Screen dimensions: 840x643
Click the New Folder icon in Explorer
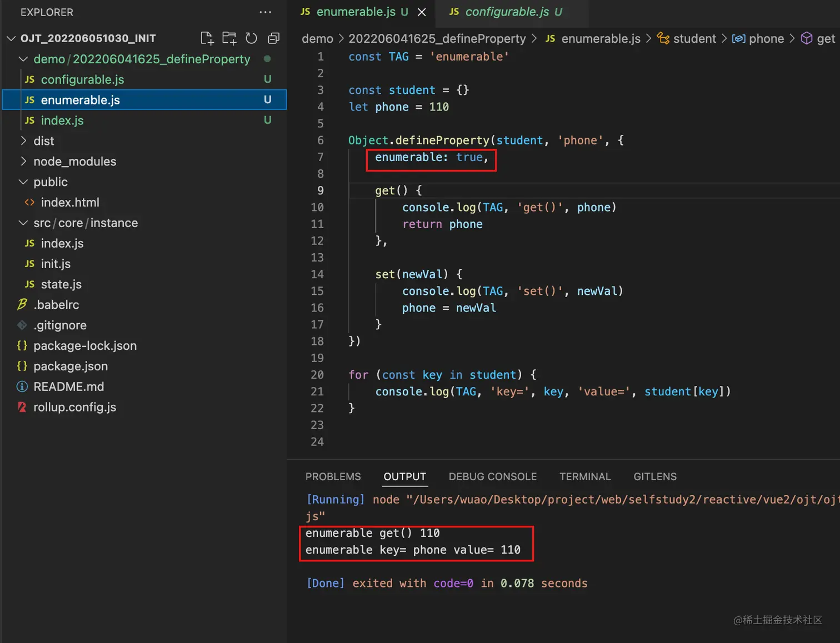pyautogui.click(x=229, y=38)
